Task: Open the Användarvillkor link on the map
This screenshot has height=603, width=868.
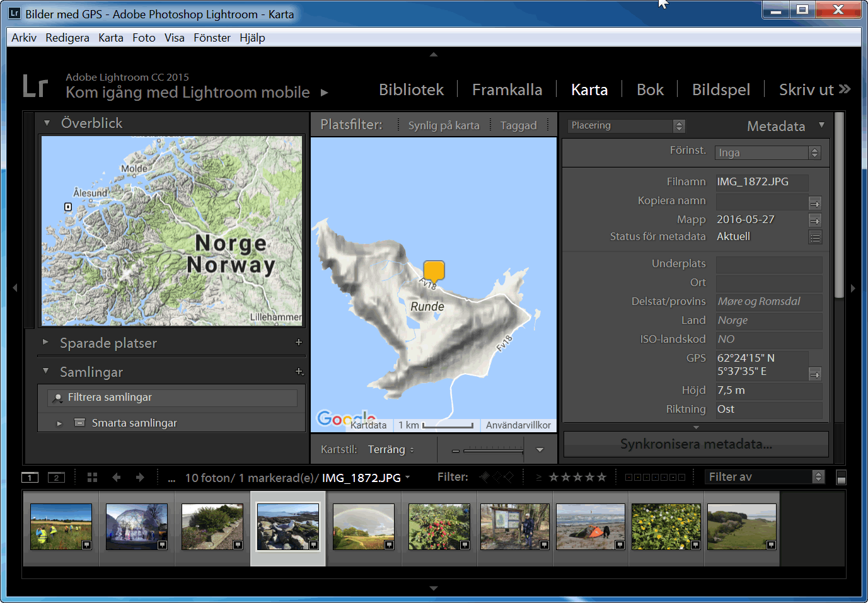Action: pyautogui.click(x=518, y=425)
